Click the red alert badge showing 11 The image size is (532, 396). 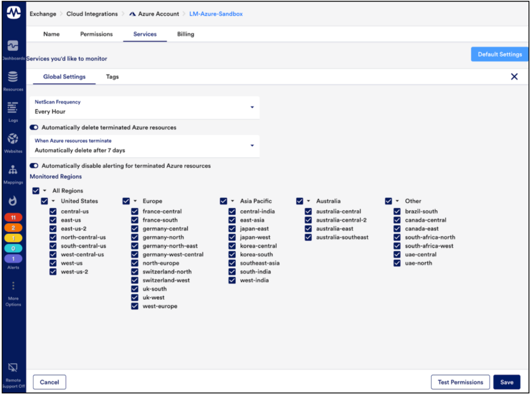(13, 217)
